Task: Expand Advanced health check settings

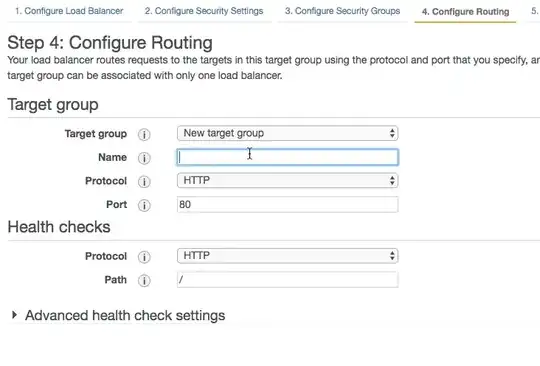Action: tap(118, 315)
